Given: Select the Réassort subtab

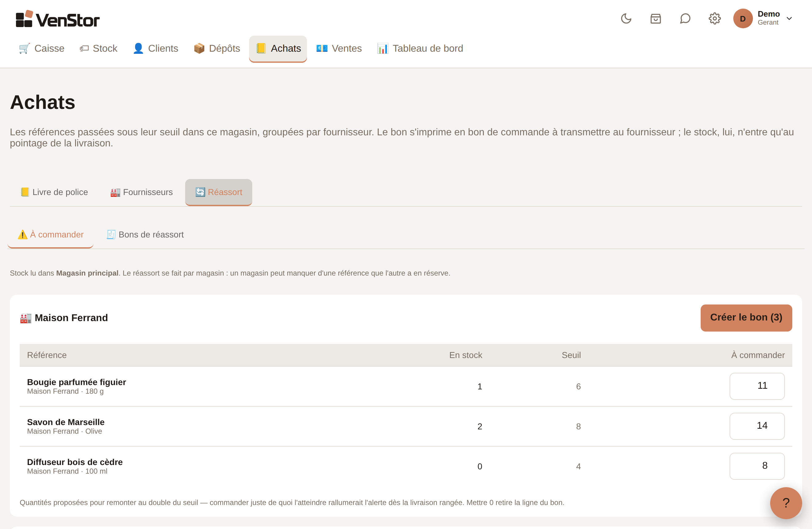Looking at the screenshot, I should [x=219, y=192].
